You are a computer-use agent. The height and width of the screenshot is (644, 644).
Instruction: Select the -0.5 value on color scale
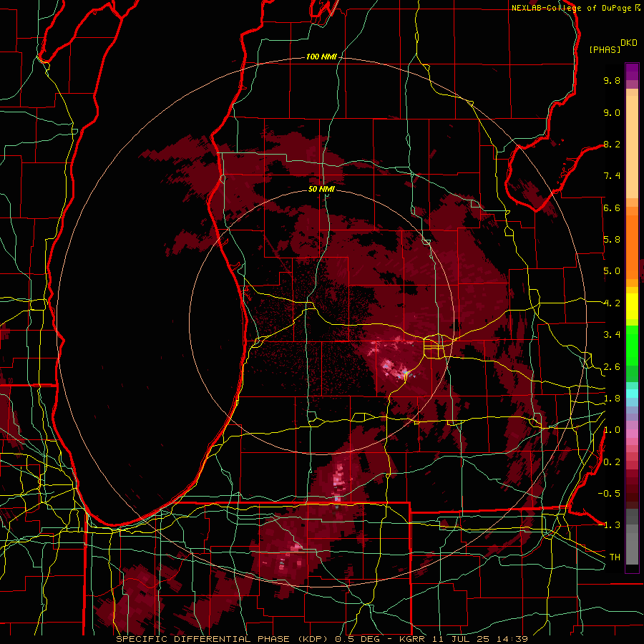pos(609,494)
